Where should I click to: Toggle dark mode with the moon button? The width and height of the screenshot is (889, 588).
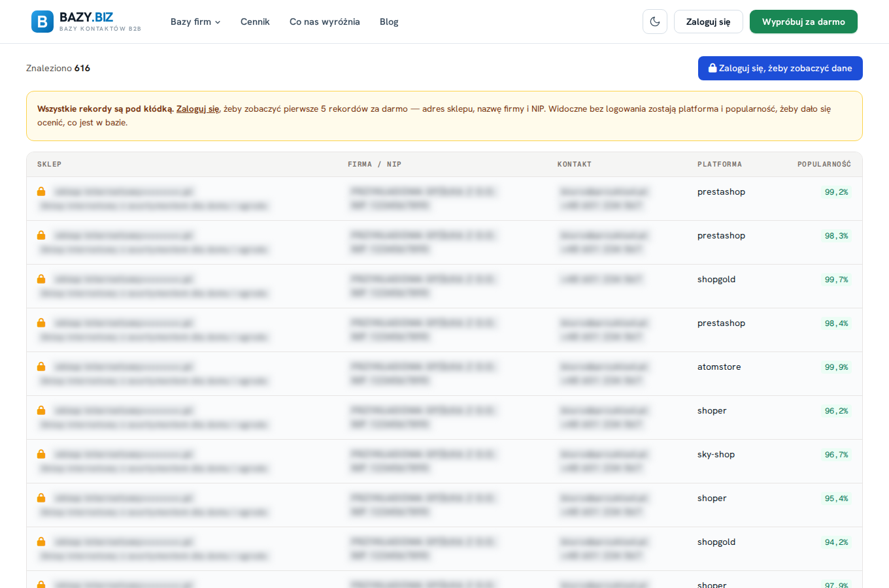(x=655, y=22)
